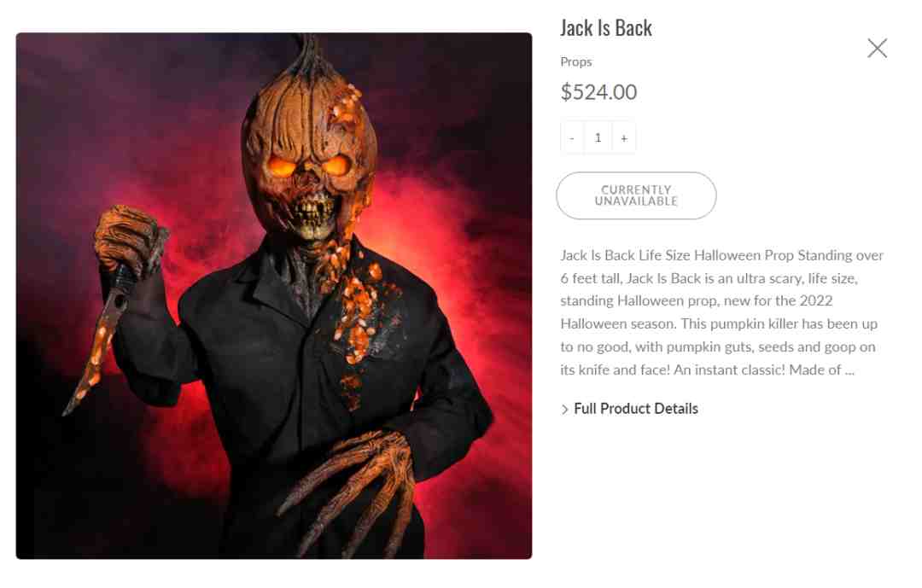Open the Full Product Details link

point(636,409)
